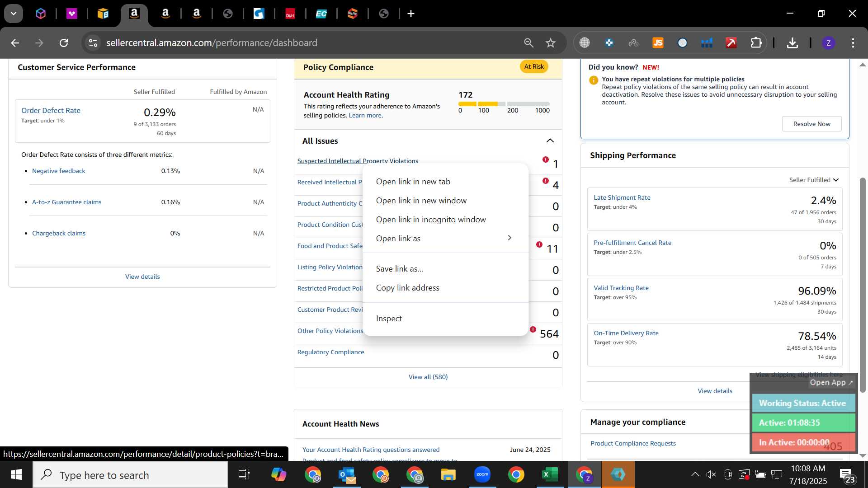868x488 pixels.
Task: Open the browser downloads icon
Action: pos(792,43)
